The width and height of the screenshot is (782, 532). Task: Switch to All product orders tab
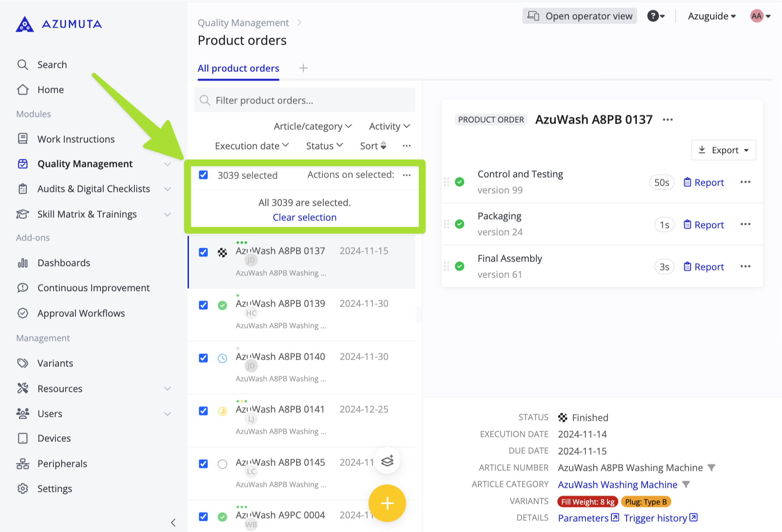point(238,68)
